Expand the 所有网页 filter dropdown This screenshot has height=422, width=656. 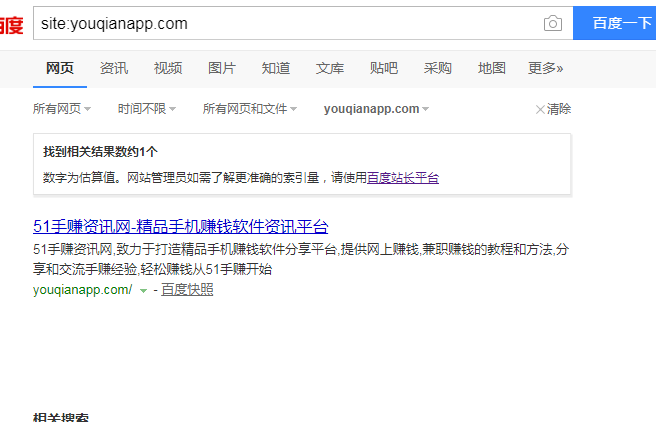pyautogui.click(x=61, y=109)
